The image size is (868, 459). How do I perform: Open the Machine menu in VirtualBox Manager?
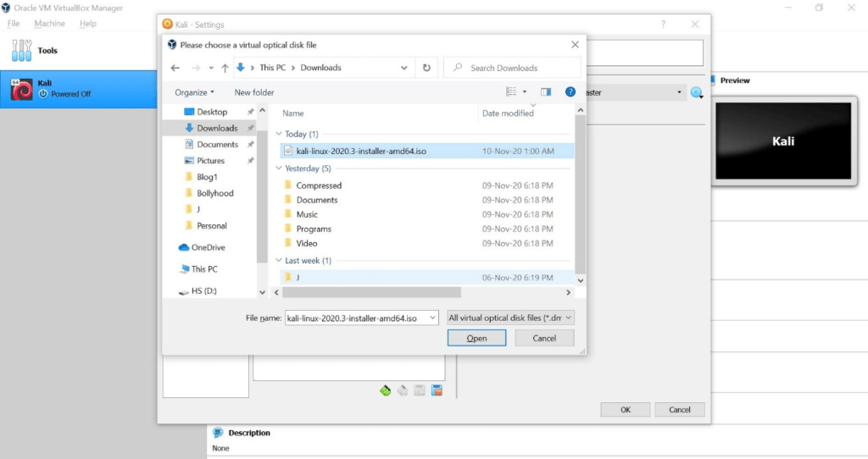(x=49, y=23)
